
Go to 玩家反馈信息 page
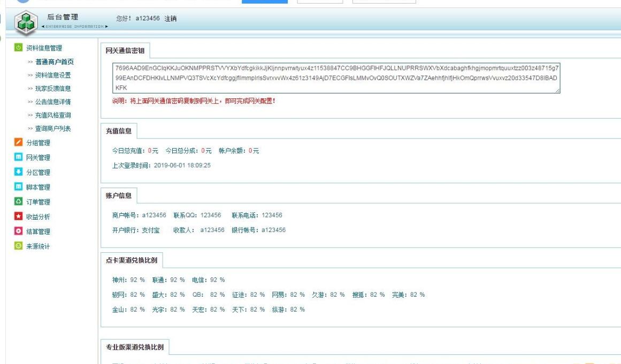[x=52, y=88]
